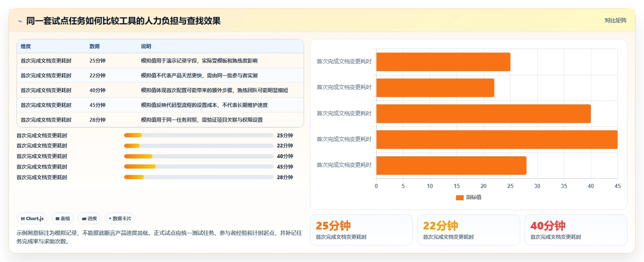Click the chart bar ending at 25
This screenshot has height=262, width=644.
443,62
